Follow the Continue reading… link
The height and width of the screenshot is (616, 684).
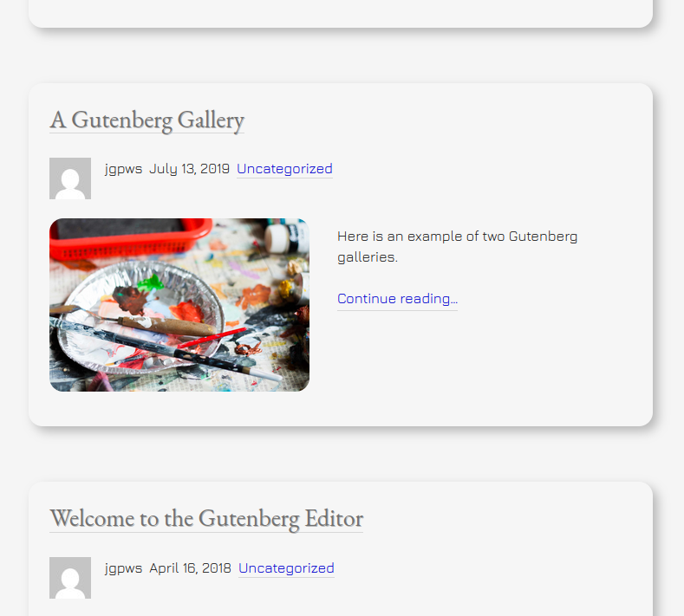[397, 299]
